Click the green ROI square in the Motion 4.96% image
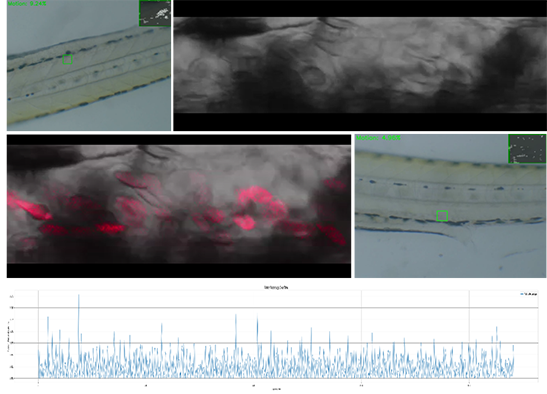Image resolution: width=547 pixels, height=394 pixels. point(442,216)
